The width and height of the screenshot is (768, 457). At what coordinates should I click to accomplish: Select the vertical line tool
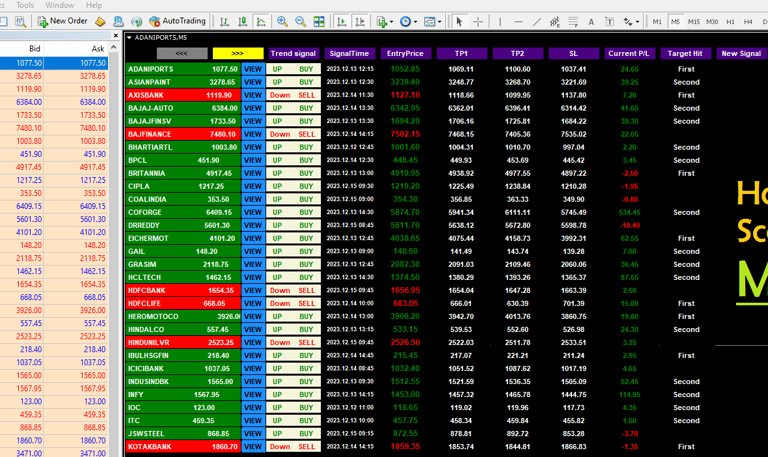[500, 22]
